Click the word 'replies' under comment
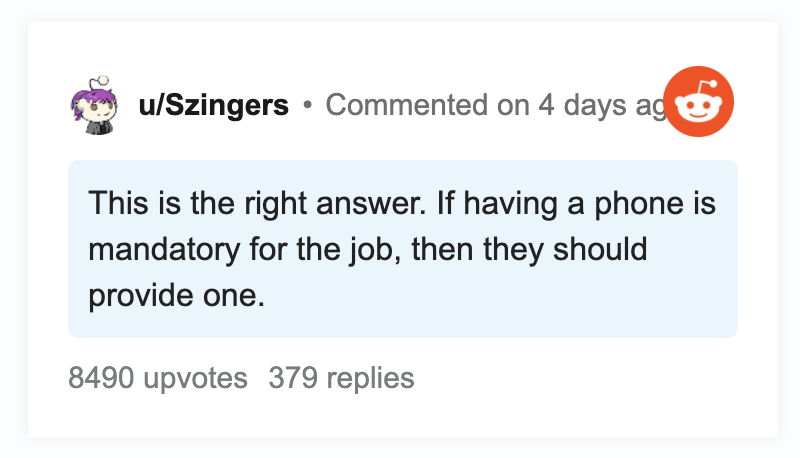This screenshot has width=800, height=458. tap(370, 379)
